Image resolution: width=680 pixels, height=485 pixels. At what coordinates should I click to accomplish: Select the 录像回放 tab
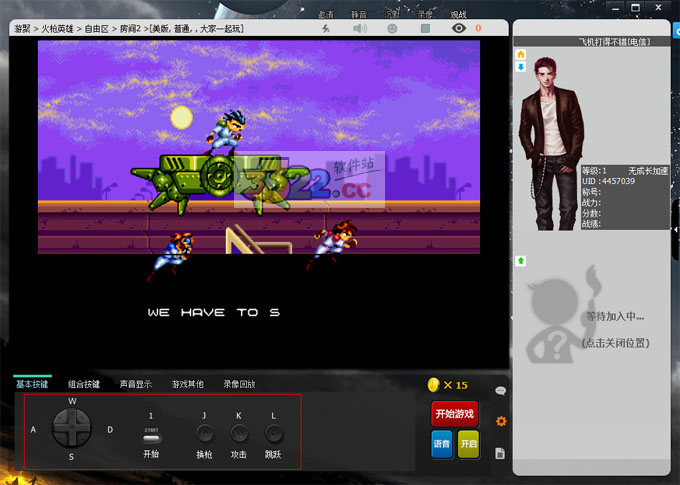(239, 384)
